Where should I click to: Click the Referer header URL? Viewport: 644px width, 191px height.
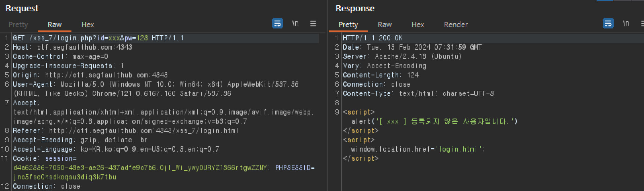[x=144, y=131]
